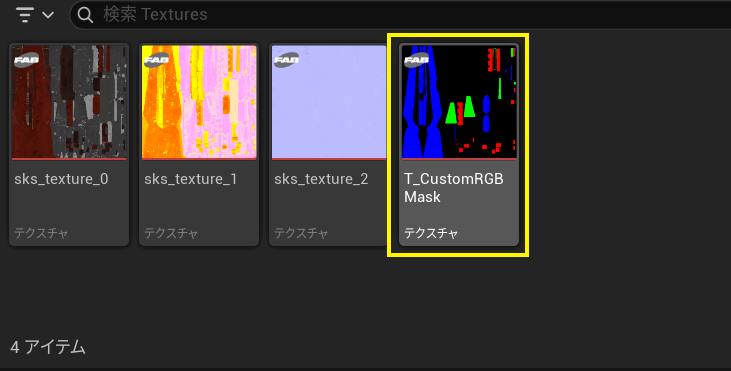Click the search magnifier icon
Screen dimensions: 731x371
click(85, 15)
